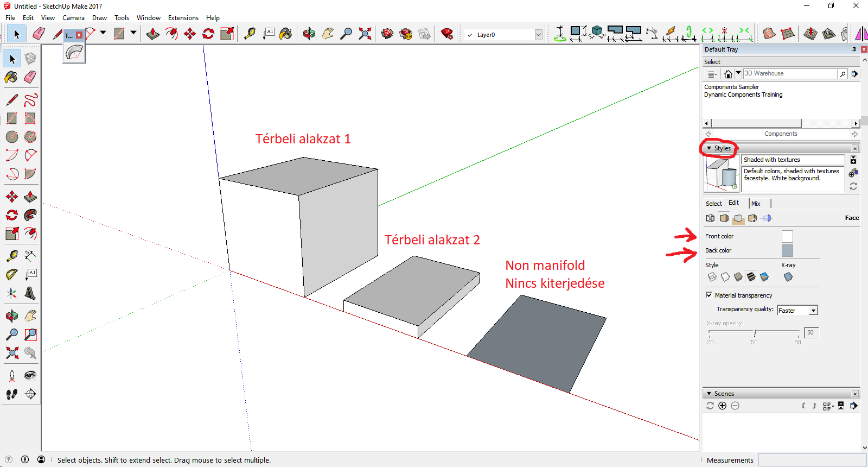Select Sandbox From Contours tool
Image resolution: width=868 pixels, height=467 pixels.
pyautogui.click(x=769, y=34)
